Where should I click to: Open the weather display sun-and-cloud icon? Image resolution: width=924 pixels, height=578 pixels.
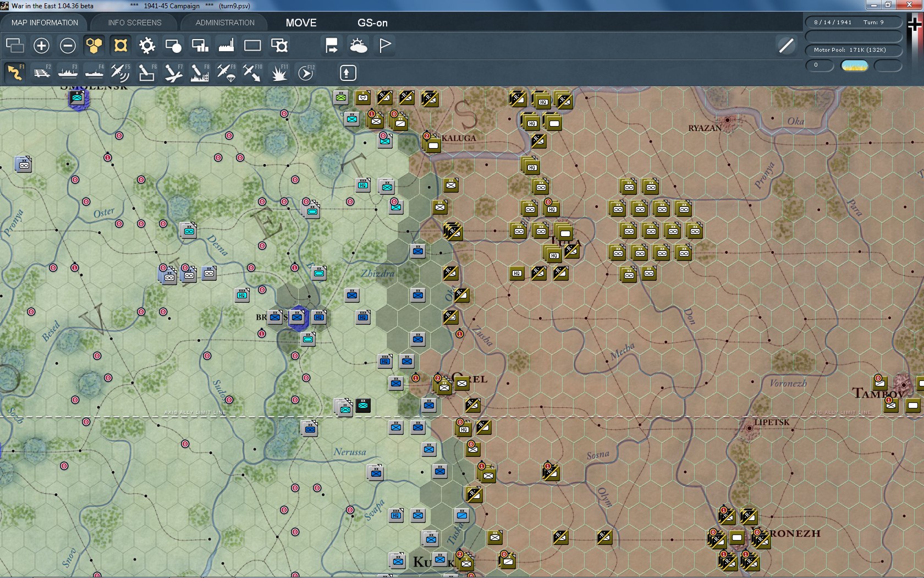point(358,45)
